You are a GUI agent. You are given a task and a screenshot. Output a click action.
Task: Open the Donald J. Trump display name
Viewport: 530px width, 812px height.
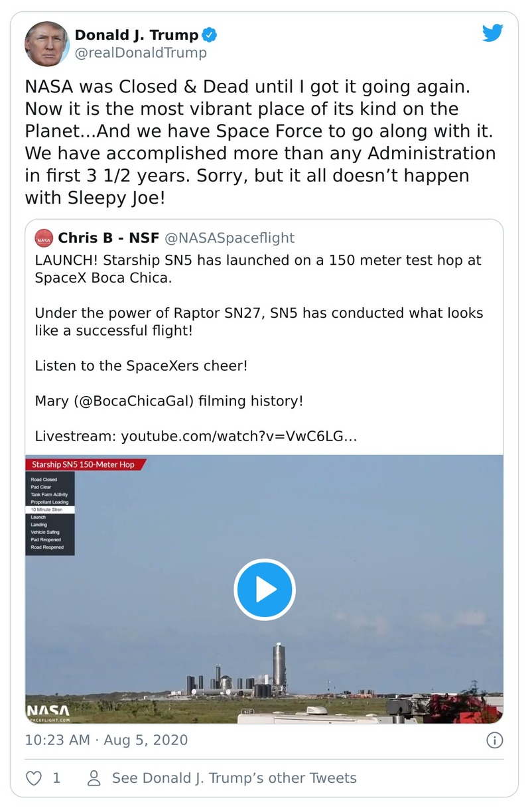pos(136,35)
